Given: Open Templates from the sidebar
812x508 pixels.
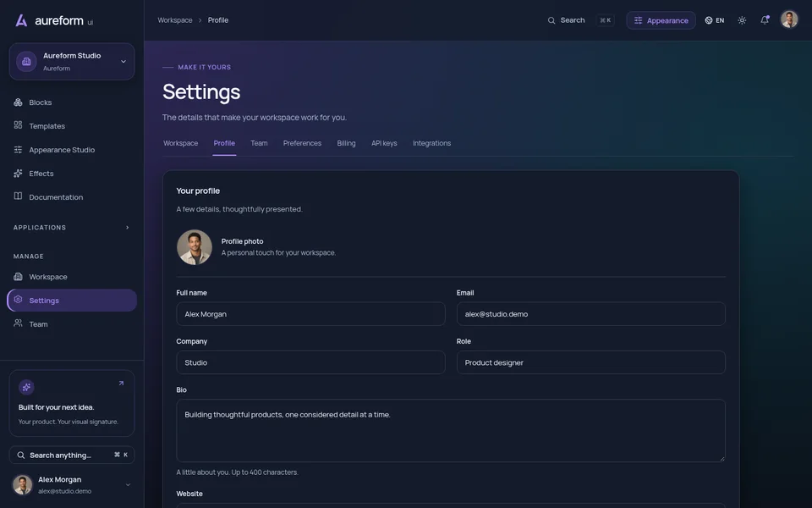Looking at the screenshot, I should pyautogui.click(x=72, y=126).
